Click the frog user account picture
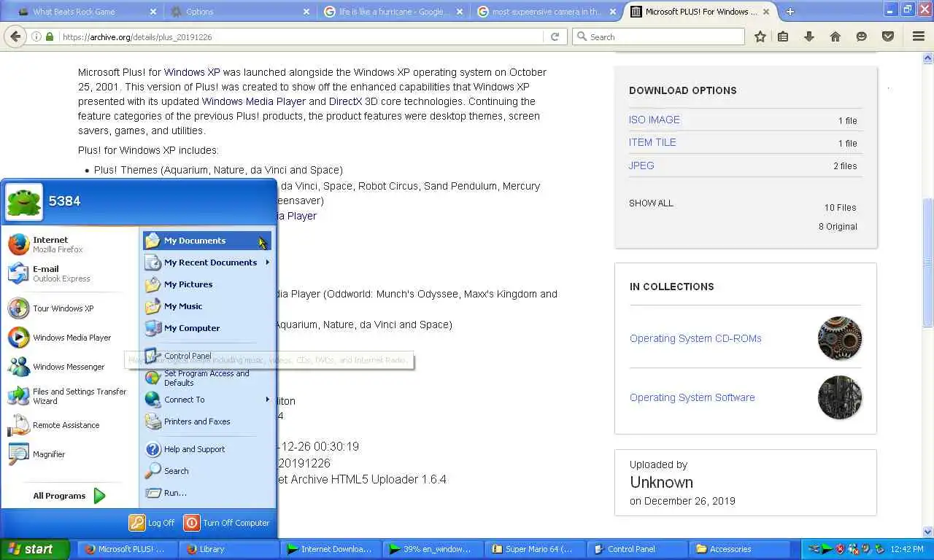The height and width of the screenshot is (560, 934). 24,201
